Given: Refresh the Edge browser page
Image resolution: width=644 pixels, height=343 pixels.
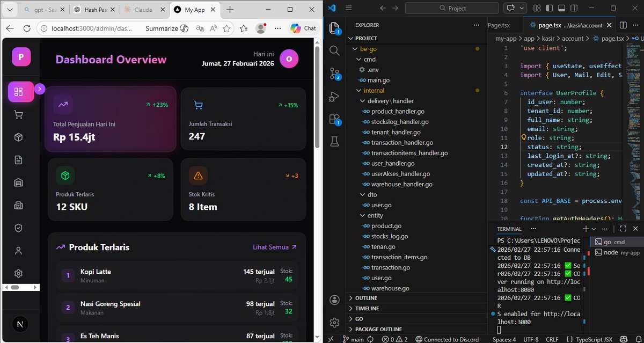Looking at the screenshot, I should click(27, 28).
